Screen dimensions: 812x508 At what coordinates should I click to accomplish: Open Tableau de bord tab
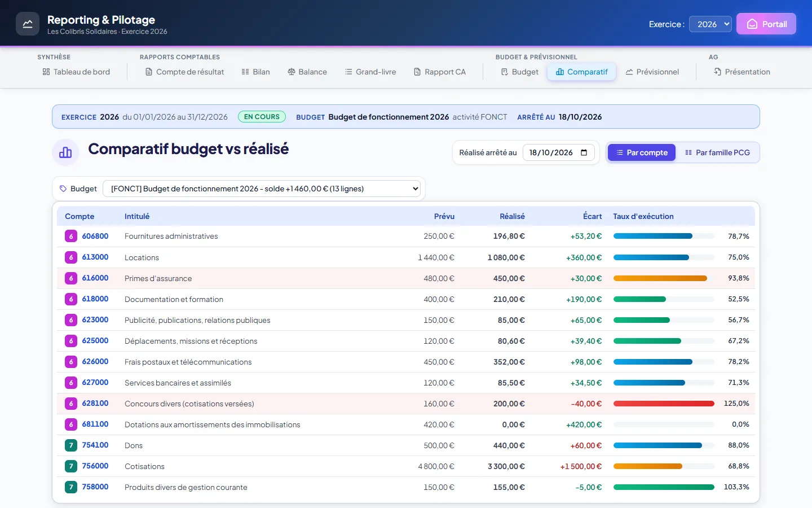76,72
